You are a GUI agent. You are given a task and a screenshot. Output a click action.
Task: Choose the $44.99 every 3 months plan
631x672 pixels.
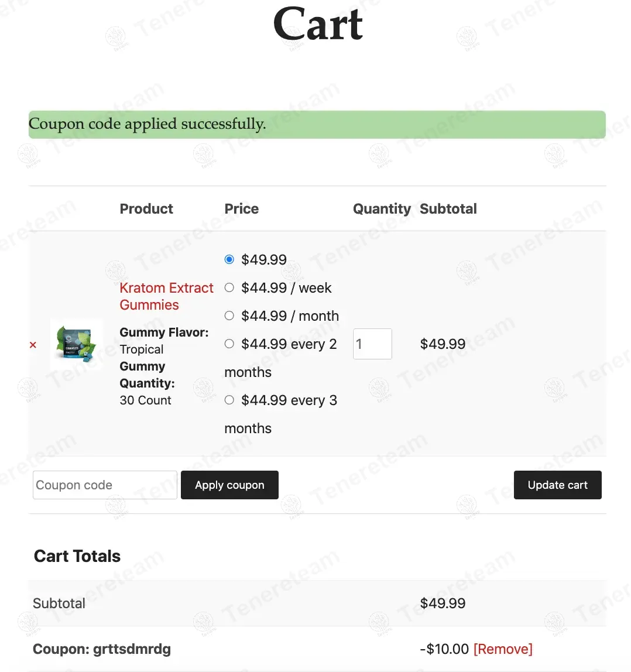click(x=229, y=400)
